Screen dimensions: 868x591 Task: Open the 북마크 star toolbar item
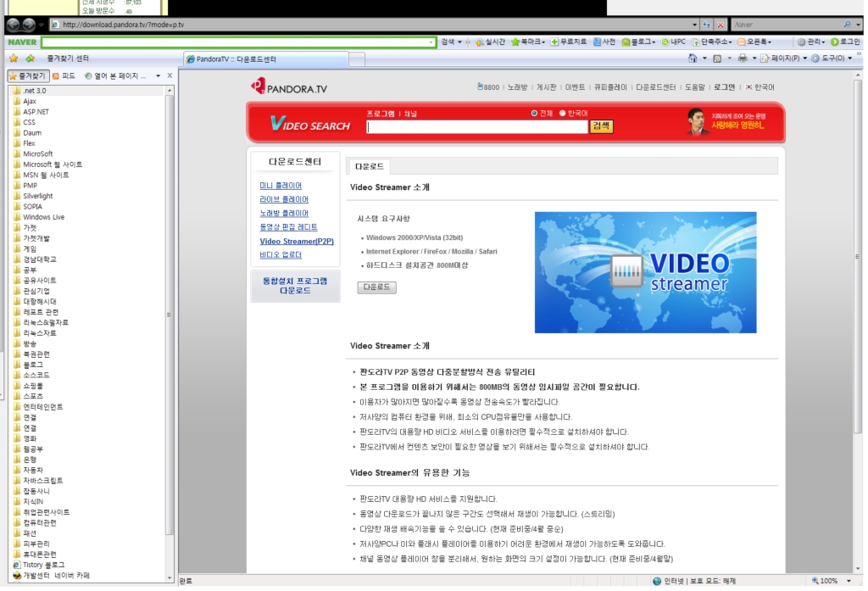click(x=527, y=42)
